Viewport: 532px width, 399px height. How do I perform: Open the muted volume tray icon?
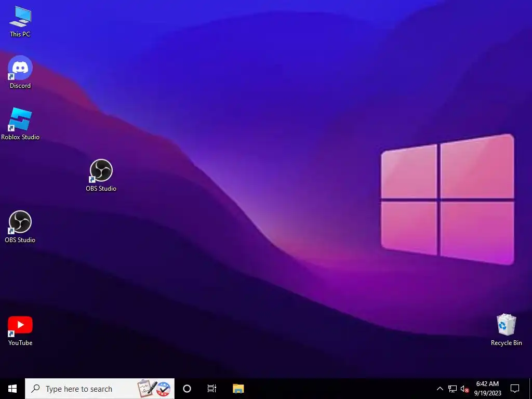(x=464, y=389)
